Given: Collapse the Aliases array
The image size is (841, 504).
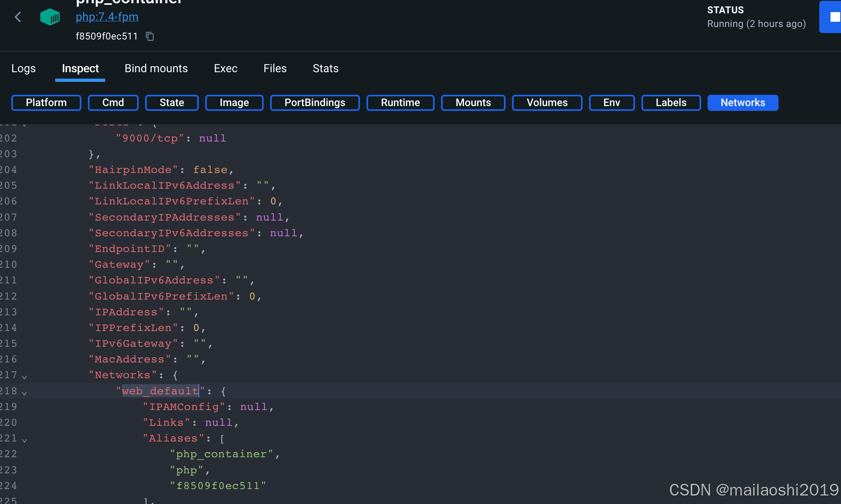Looking at the screenshot, I should tap(25, 440).
